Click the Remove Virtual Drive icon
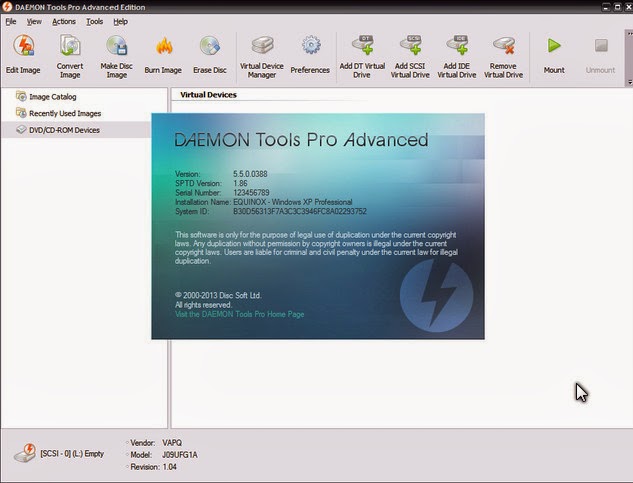 pos(504,46)
